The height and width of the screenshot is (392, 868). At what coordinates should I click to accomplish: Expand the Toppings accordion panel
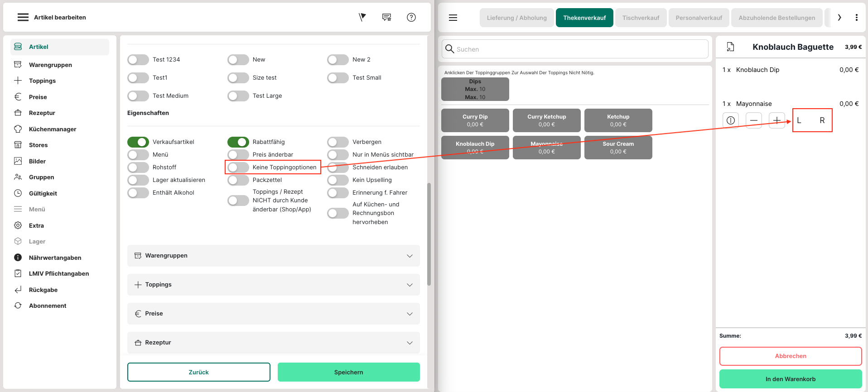point(273,285)
